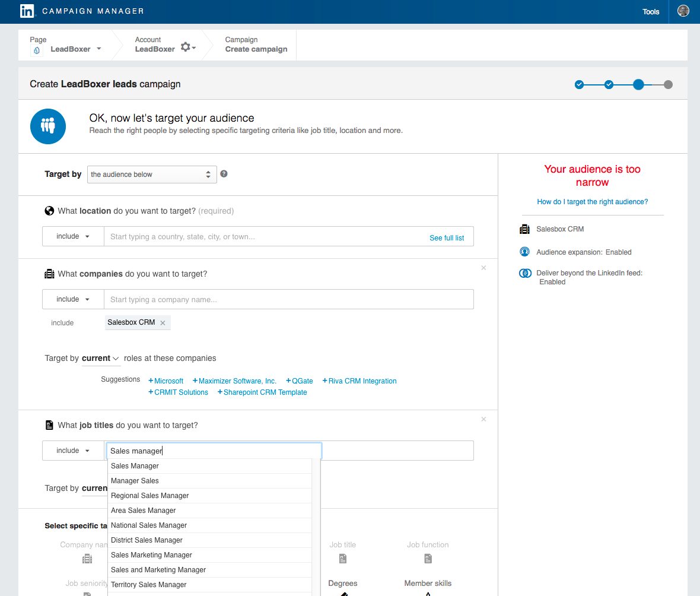Add Riva CRM Integration suggestion
This screenshot has height=596, width=700.
coord(359,381)
